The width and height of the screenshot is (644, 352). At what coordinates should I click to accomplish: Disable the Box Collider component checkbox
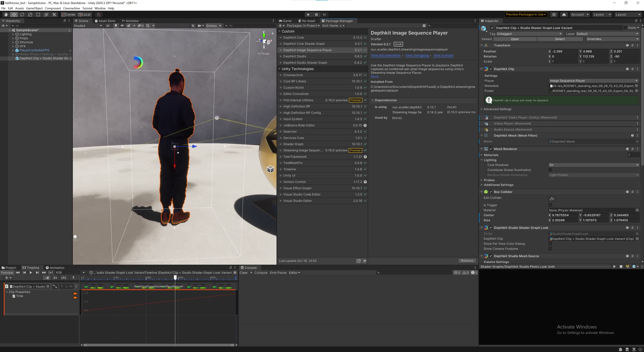coord(491,192)
